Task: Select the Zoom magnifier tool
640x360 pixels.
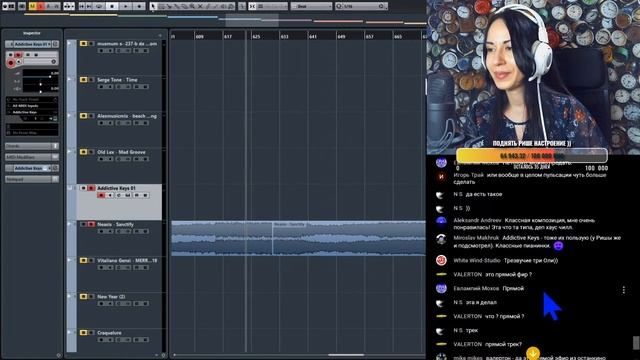Action: (x=192, y=7)
